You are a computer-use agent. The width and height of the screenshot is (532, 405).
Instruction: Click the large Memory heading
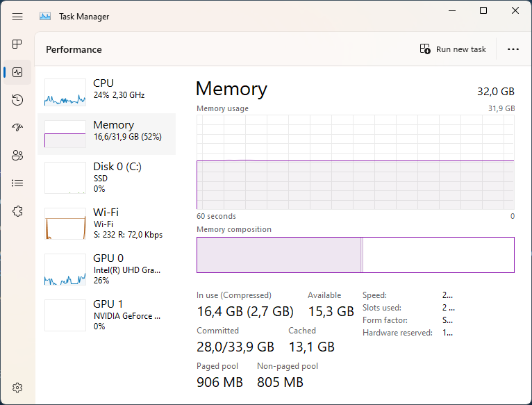[x=231, y=89]
